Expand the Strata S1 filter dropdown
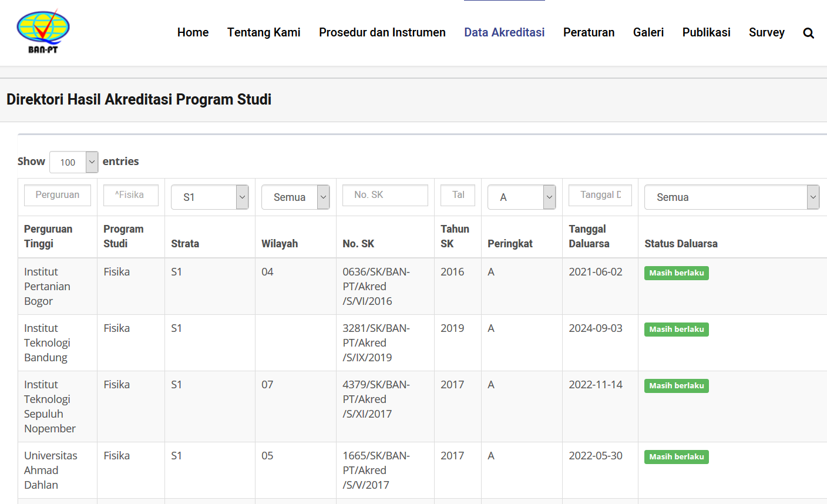Image resolution: width=827 pixels, height=504 pixels. (x=210, y=197)
